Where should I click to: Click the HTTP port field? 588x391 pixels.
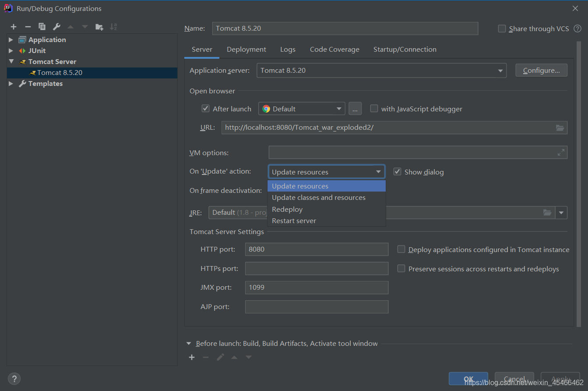point(317,249)
